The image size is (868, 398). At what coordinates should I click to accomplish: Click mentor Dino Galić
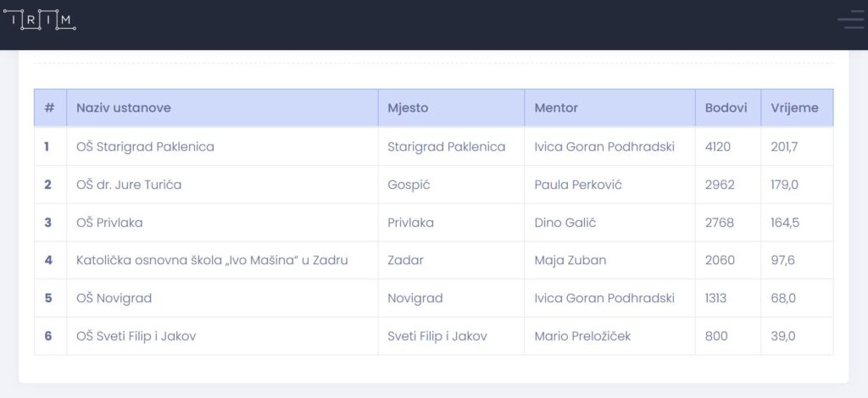click(565, 222)
